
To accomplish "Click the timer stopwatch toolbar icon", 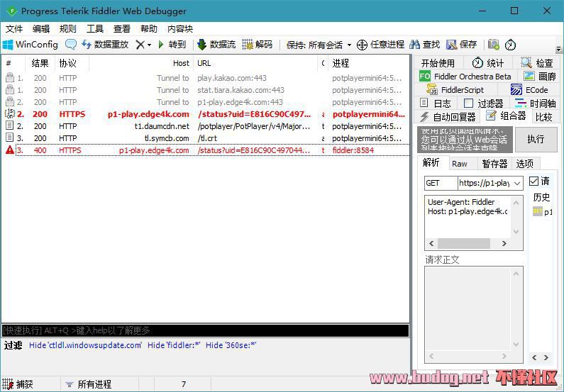I will pos(510,45).
